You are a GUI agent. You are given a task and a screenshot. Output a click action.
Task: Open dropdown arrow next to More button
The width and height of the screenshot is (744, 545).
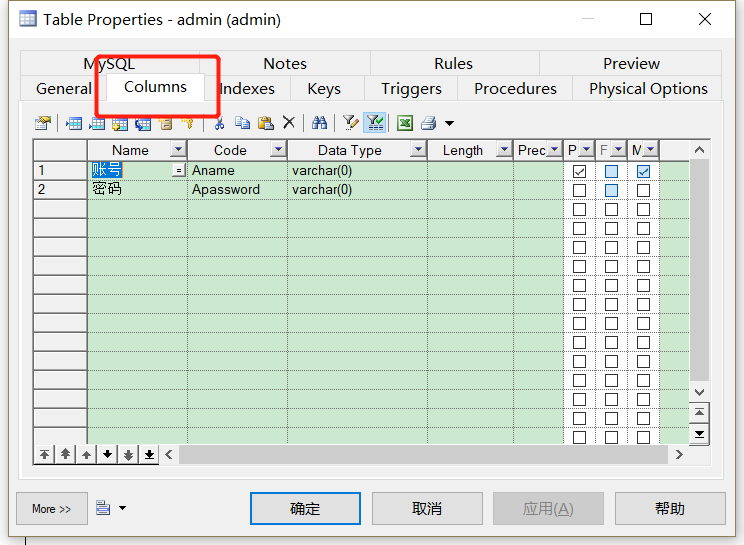122,508
